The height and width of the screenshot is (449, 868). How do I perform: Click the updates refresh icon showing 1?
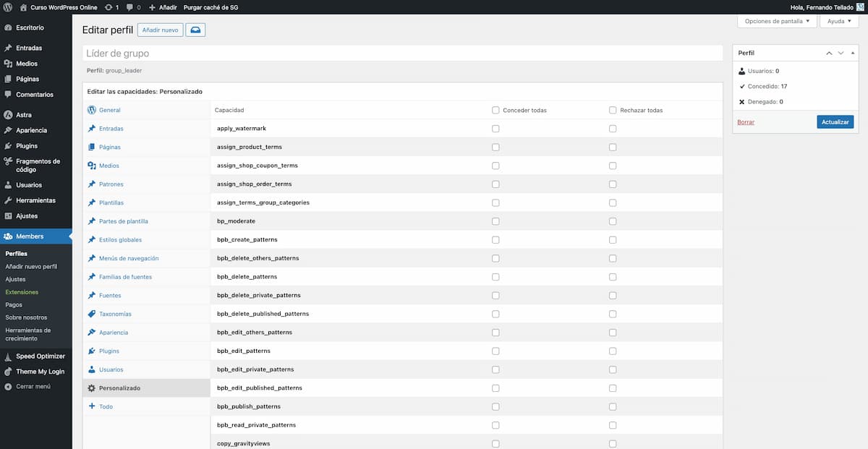pos(110,7)
